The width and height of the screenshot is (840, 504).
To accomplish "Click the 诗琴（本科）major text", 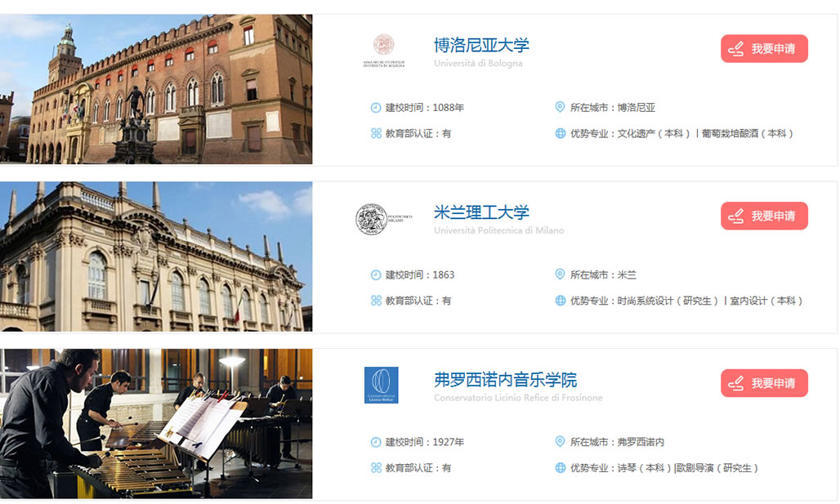I will tap(645, 467).
